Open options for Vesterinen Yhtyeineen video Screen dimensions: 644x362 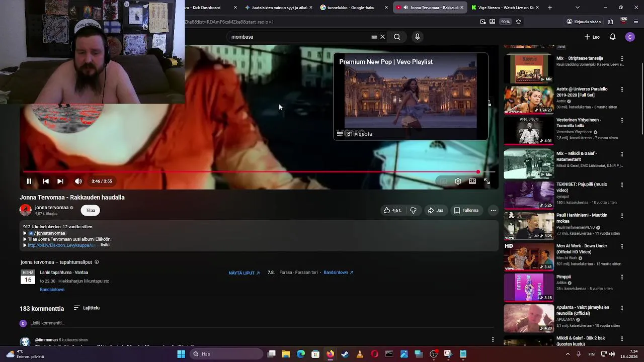coord(622,121)
